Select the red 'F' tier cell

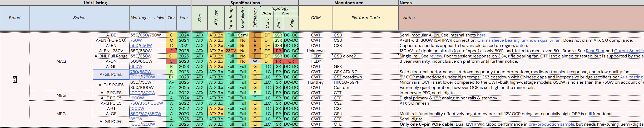(171, 51)
